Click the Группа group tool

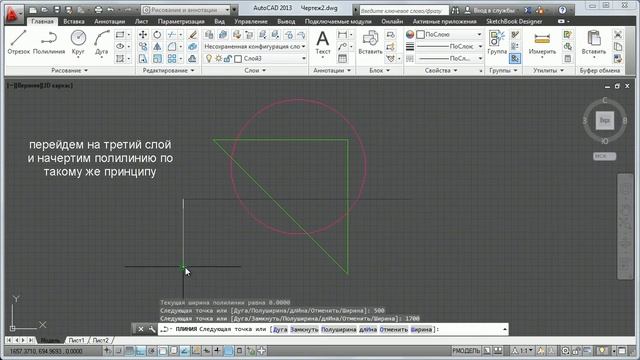pos(497,42)
